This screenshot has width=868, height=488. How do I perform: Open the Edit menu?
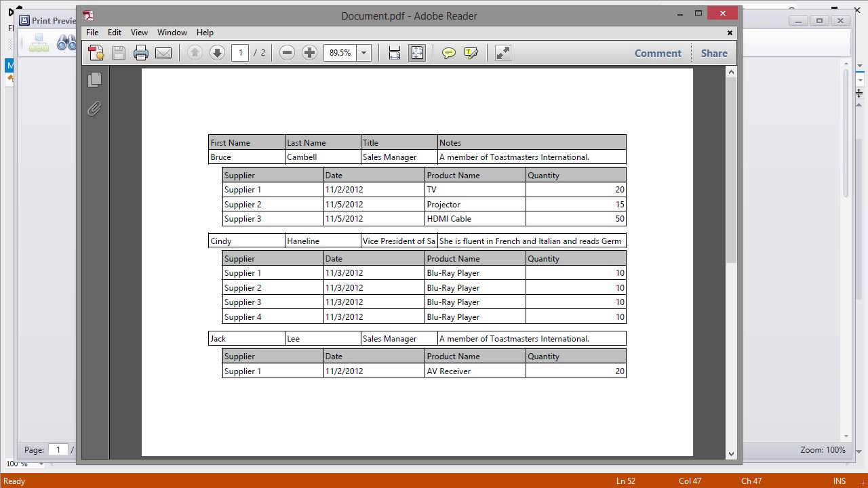pyautogui.click(x=115, y=32)
